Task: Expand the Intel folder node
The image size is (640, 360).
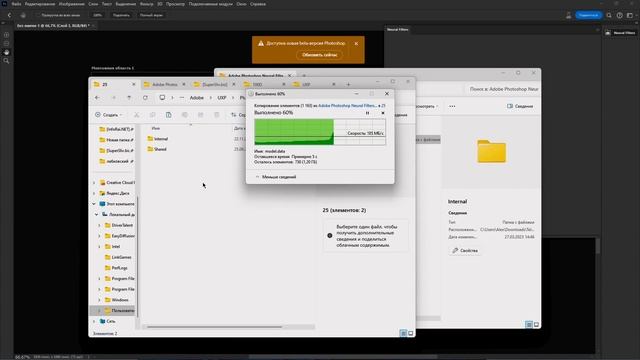Action: tap(99, 247)
